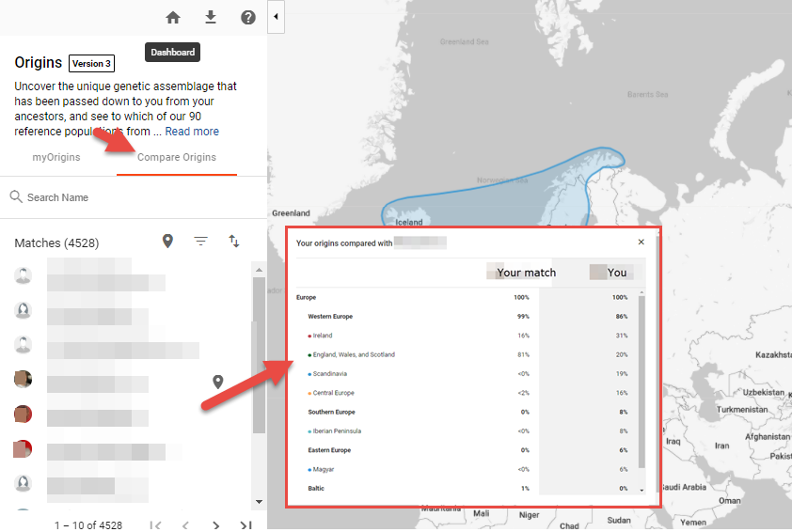
Task: Switch to the myOrigins tab
Action: point(56,157)
